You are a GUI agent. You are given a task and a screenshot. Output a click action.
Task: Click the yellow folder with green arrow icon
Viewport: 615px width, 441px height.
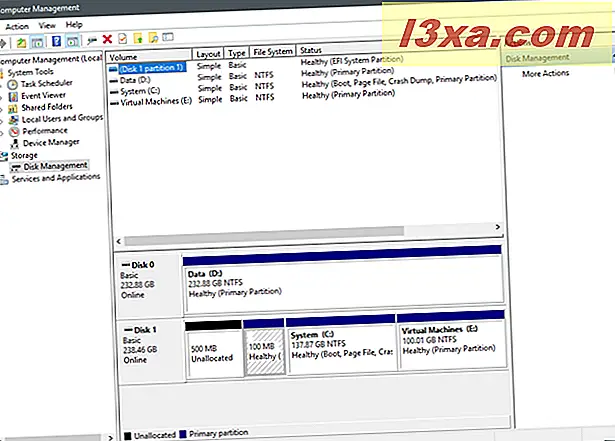[138, 38]
